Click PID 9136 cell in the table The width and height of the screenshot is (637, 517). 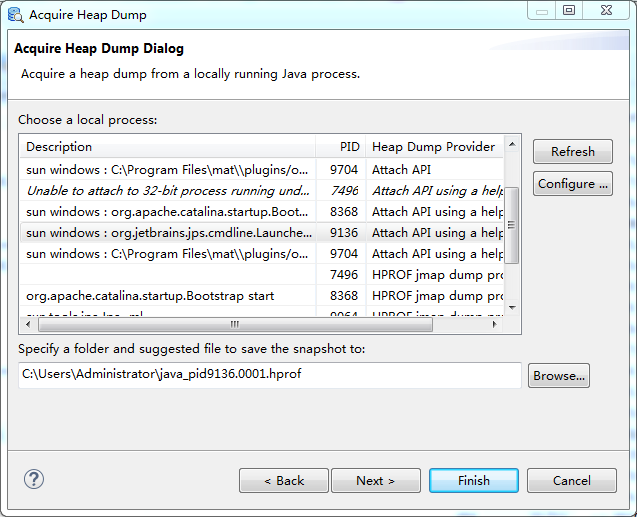(344, 233)
